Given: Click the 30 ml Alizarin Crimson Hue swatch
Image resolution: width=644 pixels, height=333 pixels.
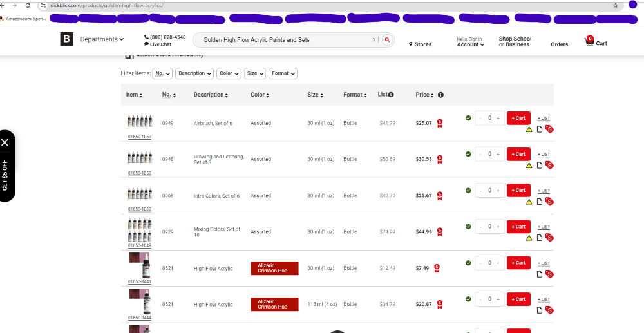Looking at the screenshot, I should coord(274,268).
